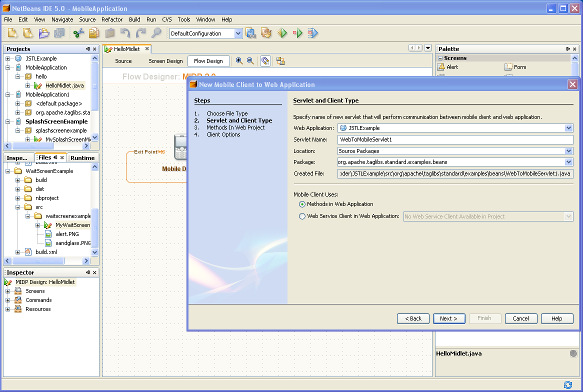Select alert.PNG in Files tree

pyautogui.click(x=67, y=234)
